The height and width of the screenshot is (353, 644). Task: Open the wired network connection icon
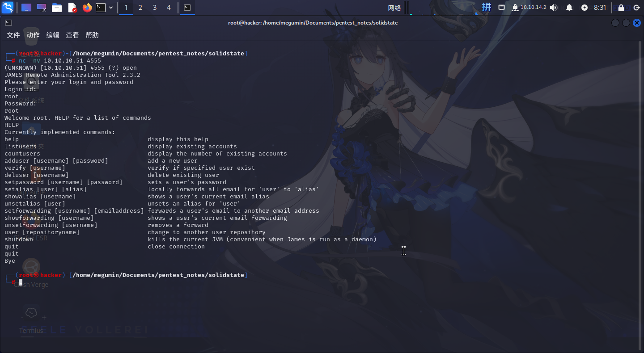click(x=502, y=8)
